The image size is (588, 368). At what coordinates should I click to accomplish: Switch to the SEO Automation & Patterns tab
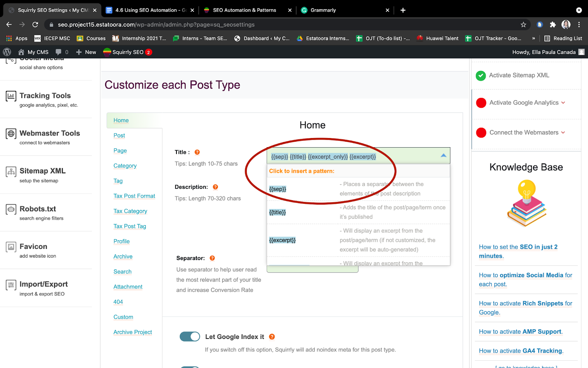pyautogui.click(x=247, y=10)
